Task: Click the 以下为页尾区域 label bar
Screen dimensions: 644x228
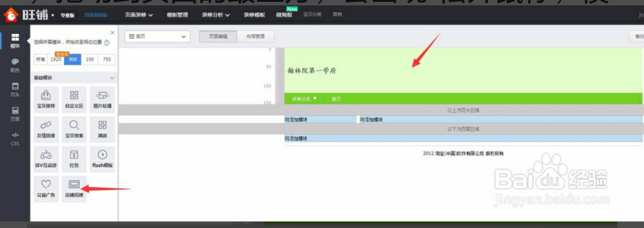Action: [x=463, y=129]
